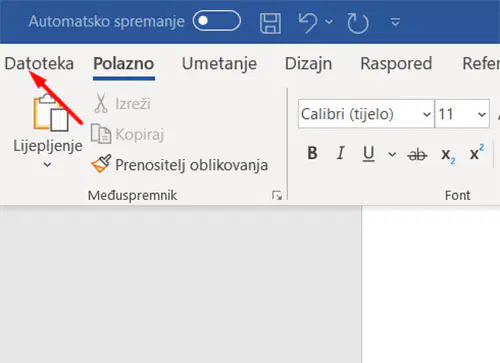Click the Redo circular arrow icon
500x363 pixels.
[358, 23]
